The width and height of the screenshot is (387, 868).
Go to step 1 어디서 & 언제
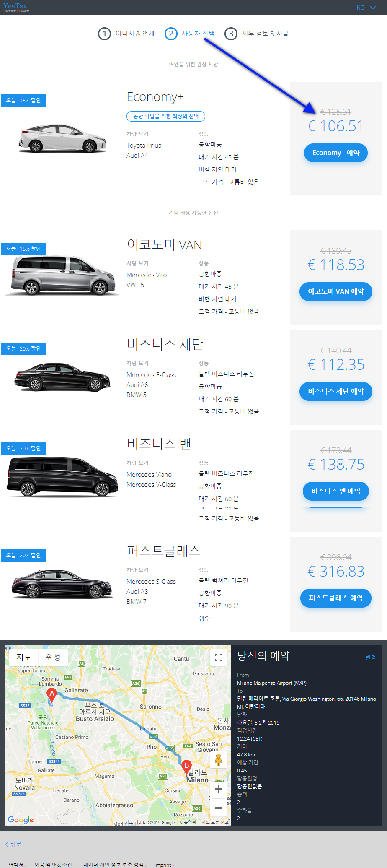click(x=126, y=34)
